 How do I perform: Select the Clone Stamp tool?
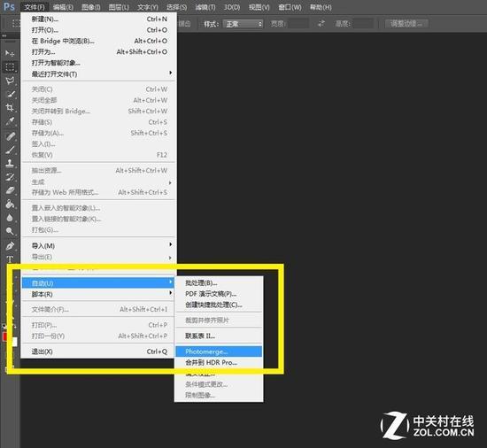click(10, 163)
